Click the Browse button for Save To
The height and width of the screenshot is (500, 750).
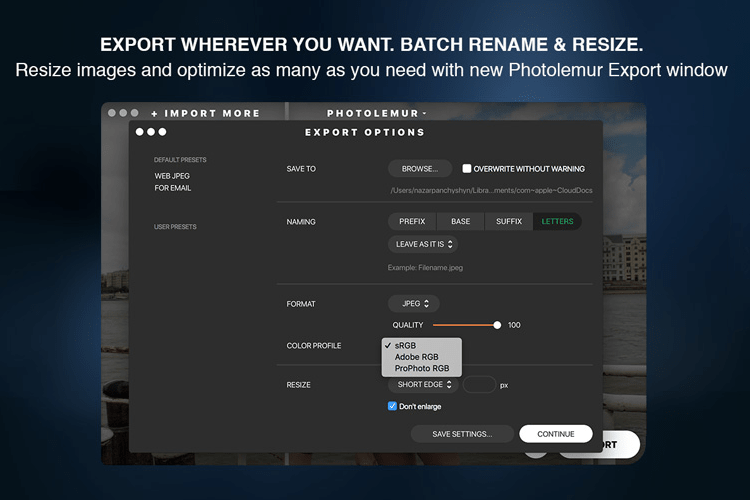coord(419,169)
